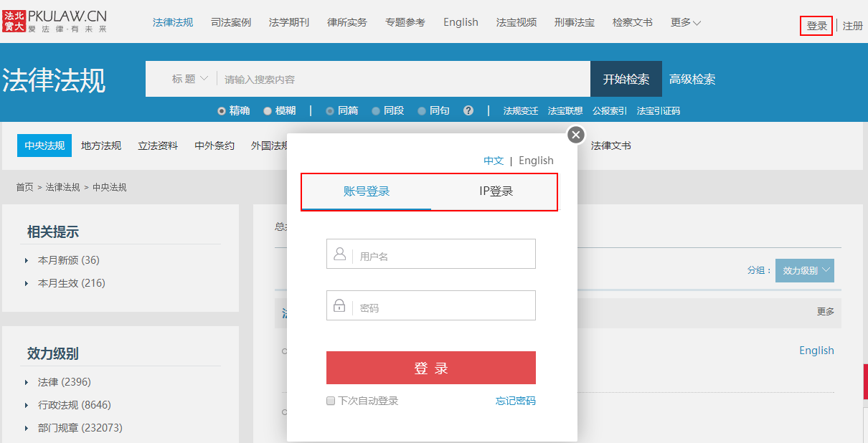Click the 用户名 input field

point(431,254)
